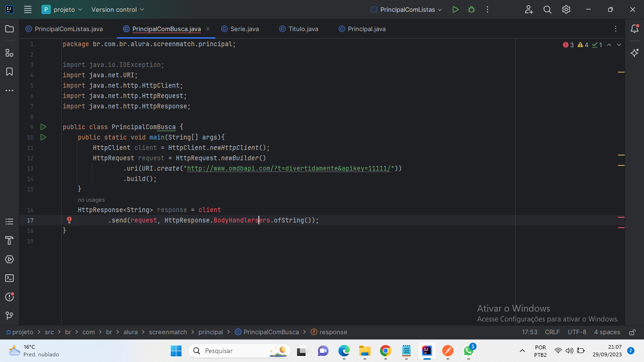The width and height of the screenshot is (644, 362).
Task: Open the main hamburger menu
Action: (x=28, y=9)
